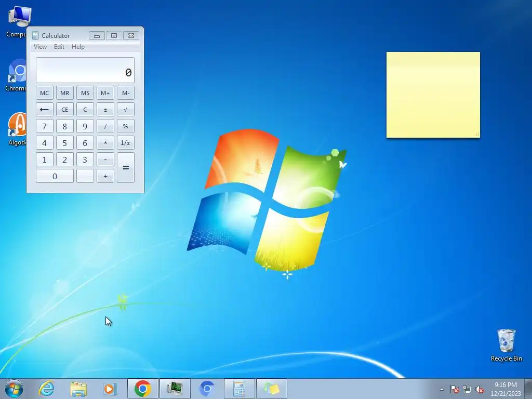Click digit 6 on the calculator

pyautogui.click(x=85, y=143)
